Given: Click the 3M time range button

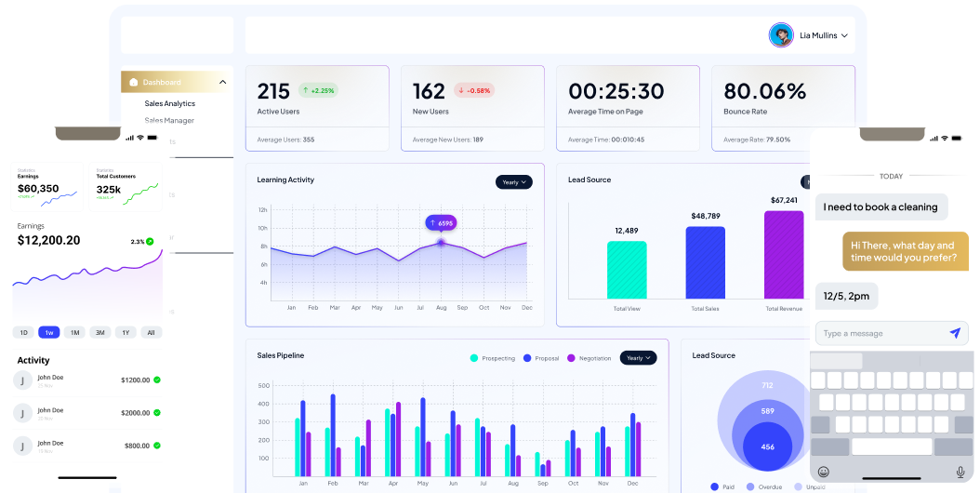Looking at the screenshot, I should click(100, 332).
